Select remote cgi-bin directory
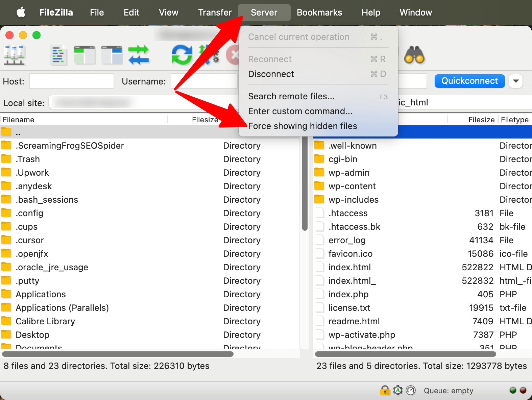Viewport: 532px width, 400px height. point(422,159)
